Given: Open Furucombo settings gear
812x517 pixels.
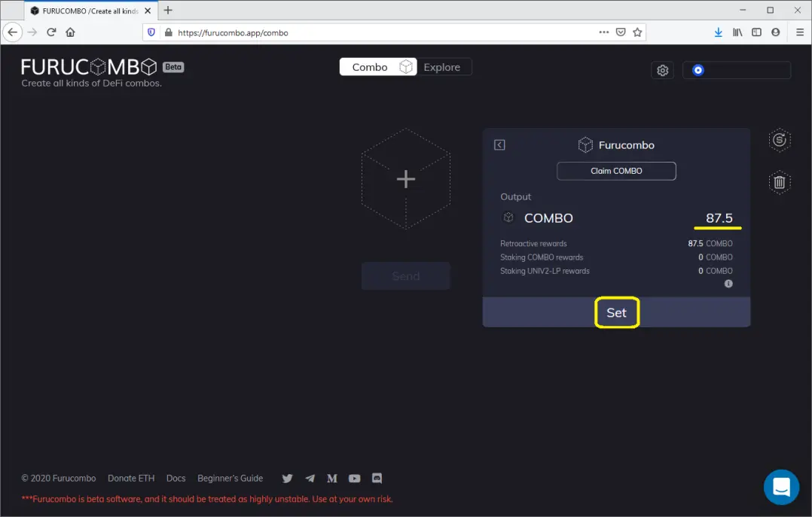Looking at the screenshot, I should coord(662,71).
